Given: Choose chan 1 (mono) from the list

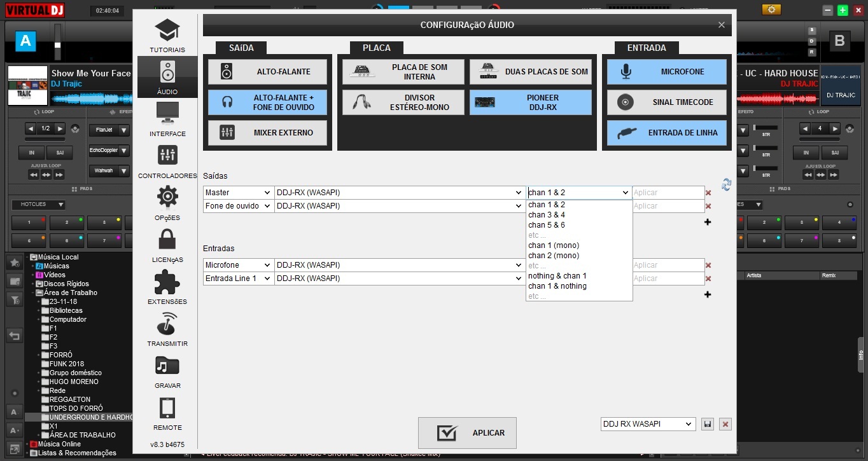Looking at the screenshot, I should (579, 245).
